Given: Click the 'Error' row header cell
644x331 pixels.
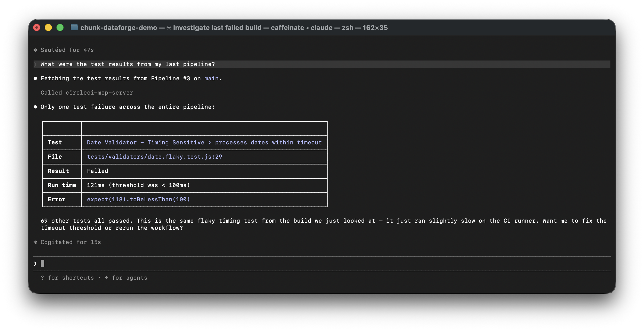Looking at the screenshot, I should click(62, 200).
